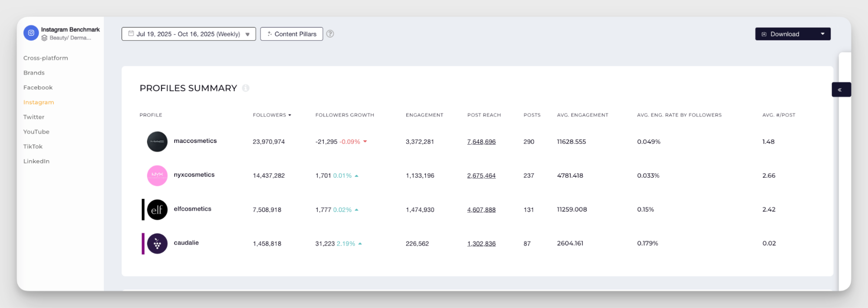Click the Profiles Summary info icon

pyautogui.click(x=246, y=88)
